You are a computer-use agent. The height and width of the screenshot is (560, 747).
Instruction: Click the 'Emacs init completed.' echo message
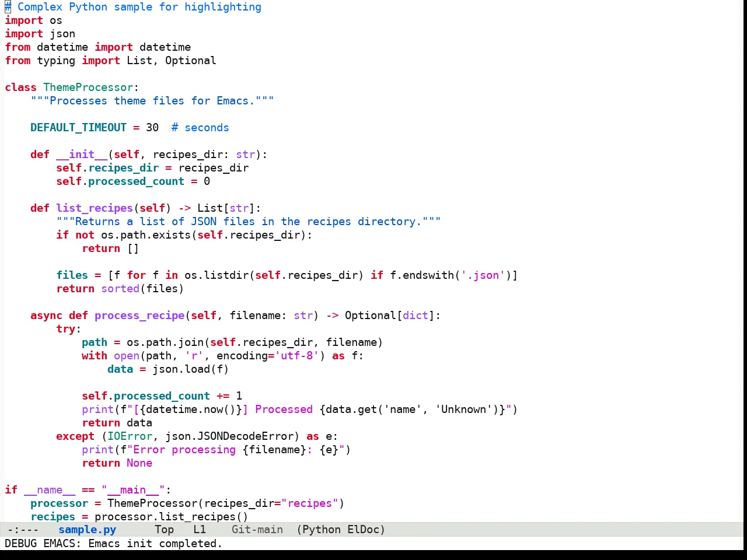tap(155, 544)
